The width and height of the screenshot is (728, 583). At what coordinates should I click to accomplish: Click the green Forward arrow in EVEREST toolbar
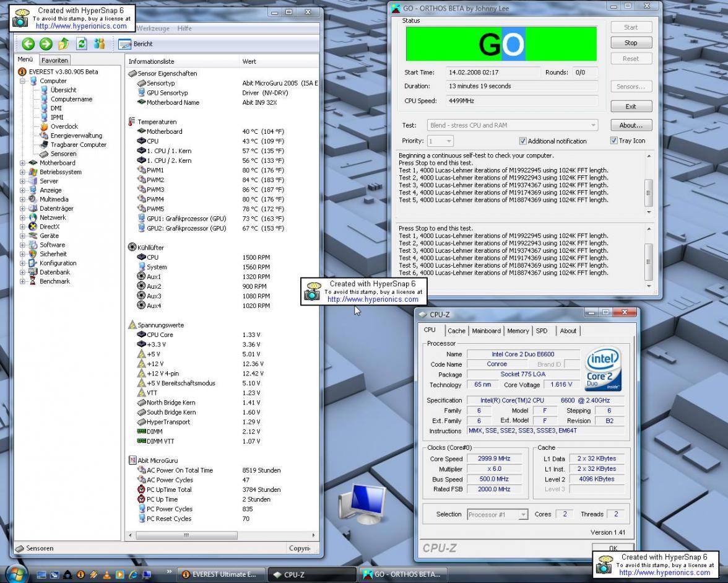click(46, 43)
